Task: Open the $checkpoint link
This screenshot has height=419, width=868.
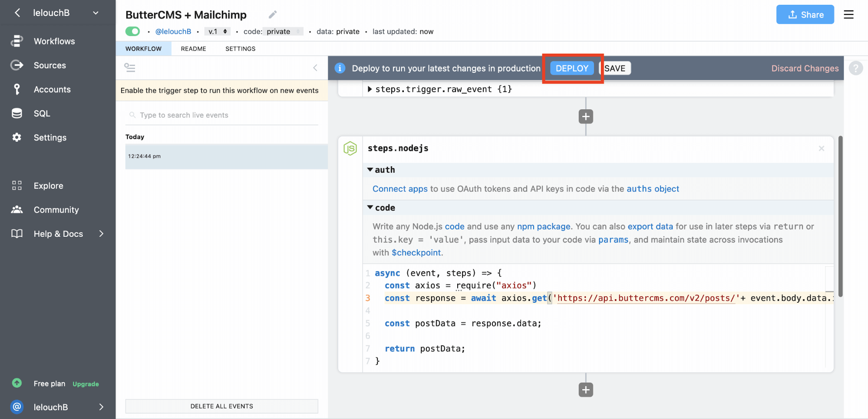Action: point(416,253)
